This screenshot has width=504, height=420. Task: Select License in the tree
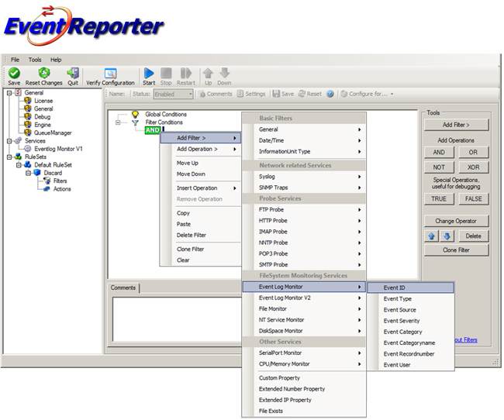[x=43, y=101]
